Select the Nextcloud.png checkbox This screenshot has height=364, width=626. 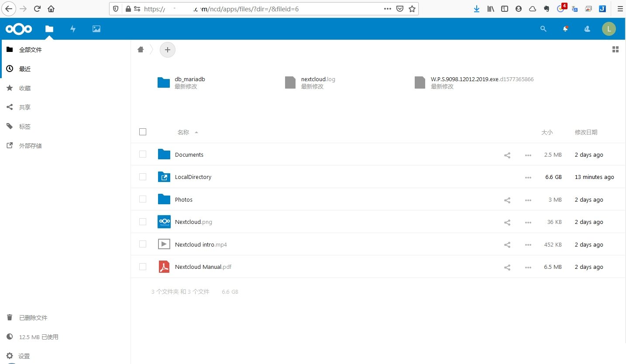(143, 222)
